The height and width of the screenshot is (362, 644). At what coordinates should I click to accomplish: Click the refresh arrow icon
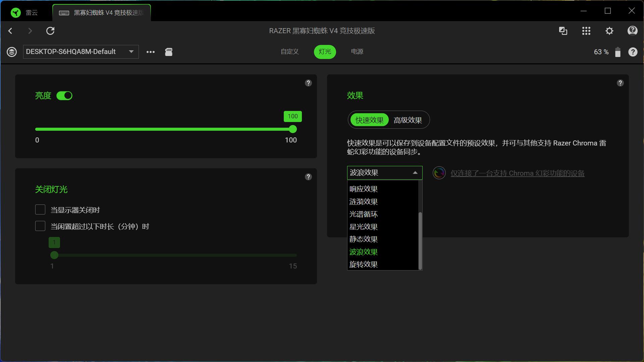click(x=50, y=31)
